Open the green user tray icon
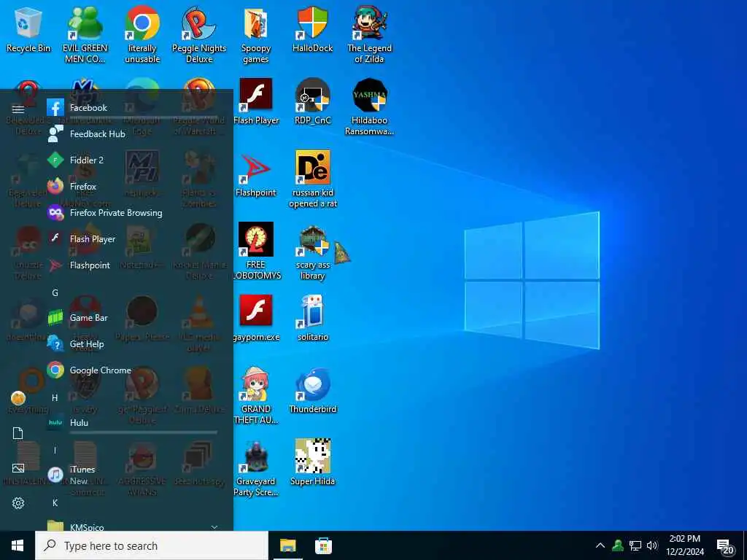Screen dimensions: 747x560 click(617, 545)
